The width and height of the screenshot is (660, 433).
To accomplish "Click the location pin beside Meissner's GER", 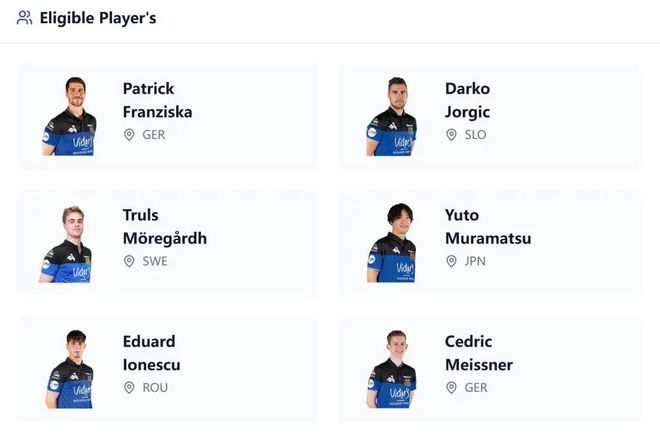I will coord(451,387).
